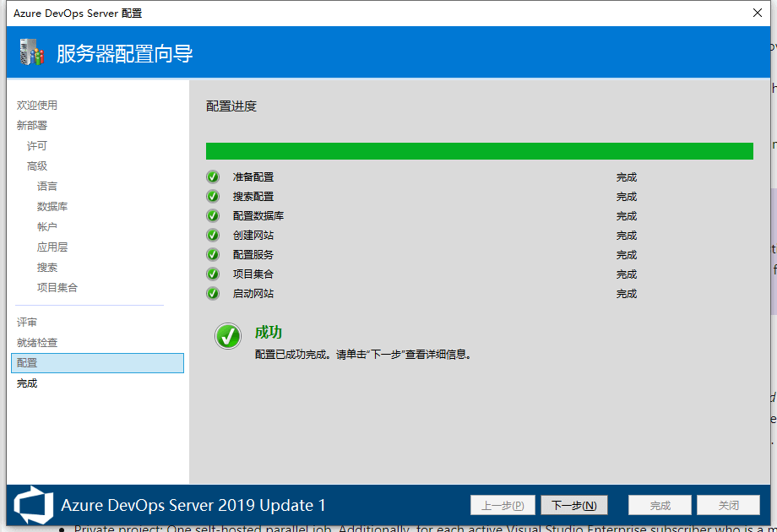The width and height of the screenshot is (777, 532).
Task: Click green check icon beside 准备配置
Action: coord(213,177)
